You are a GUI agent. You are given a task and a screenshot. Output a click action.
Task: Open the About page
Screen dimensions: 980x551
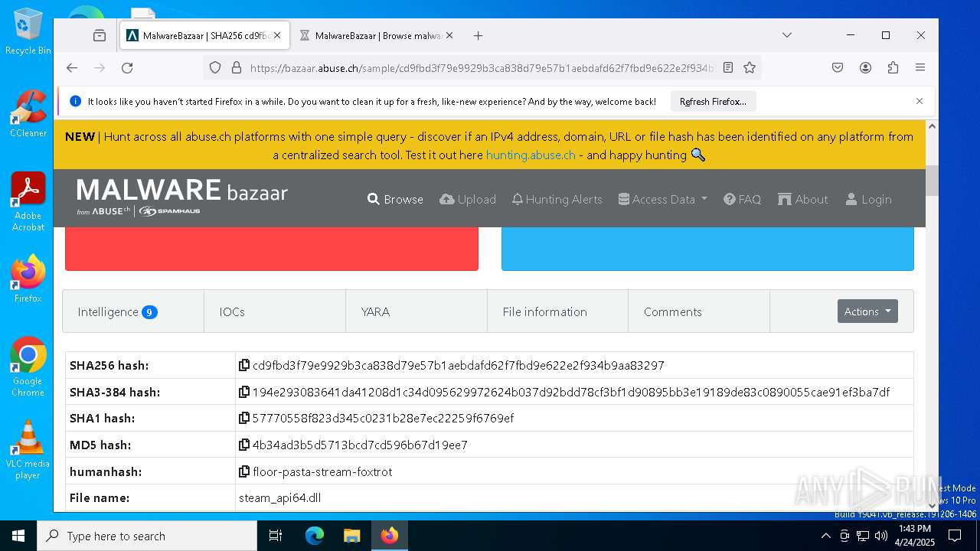pos(803,199)
